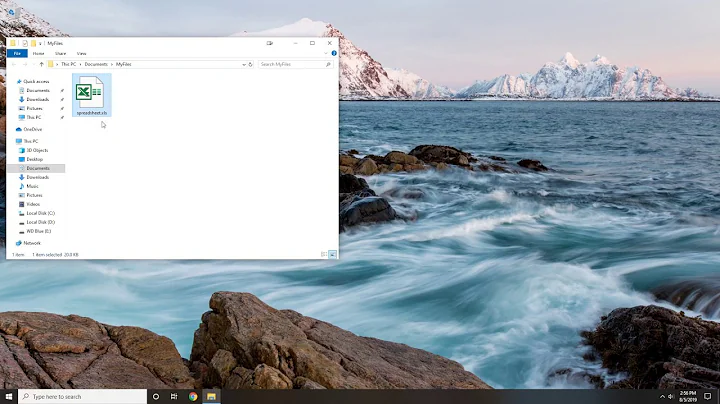
Task: Open Local Disk (D:) drive
Action: click(40, 222)
